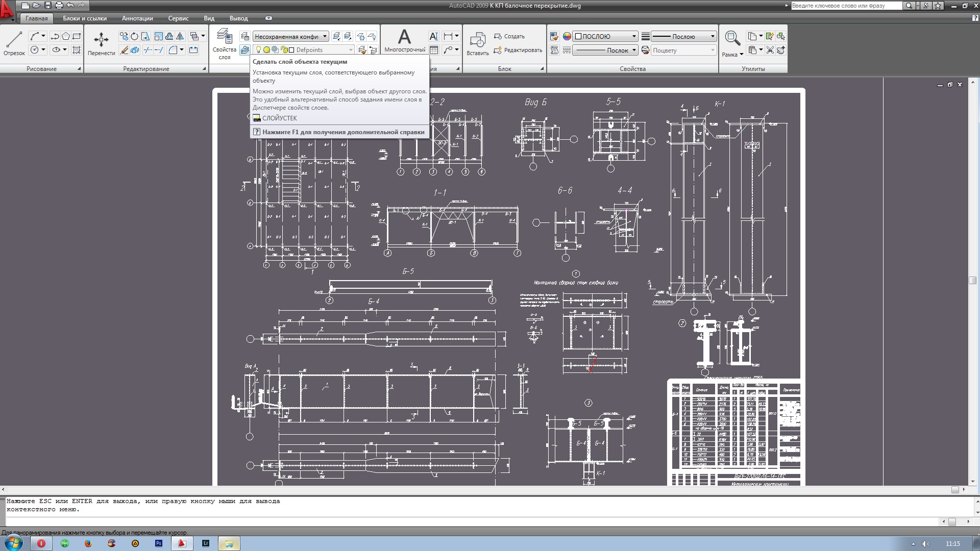
Task: Open Свойства слоя layer properties manager
Action: 224,44
